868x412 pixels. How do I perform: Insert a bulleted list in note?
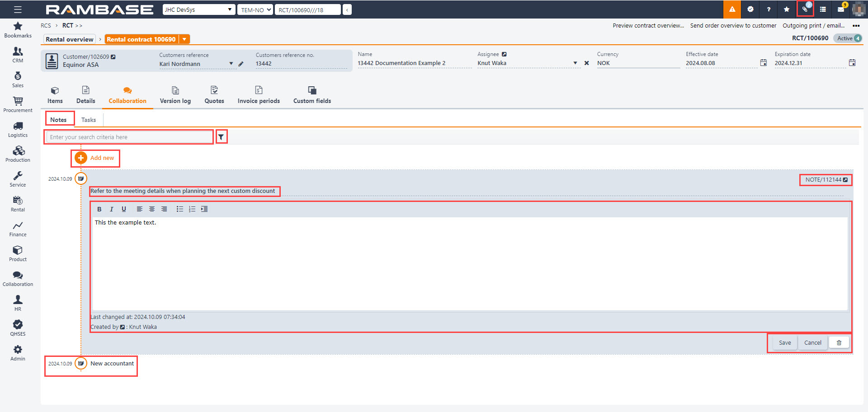179,209
